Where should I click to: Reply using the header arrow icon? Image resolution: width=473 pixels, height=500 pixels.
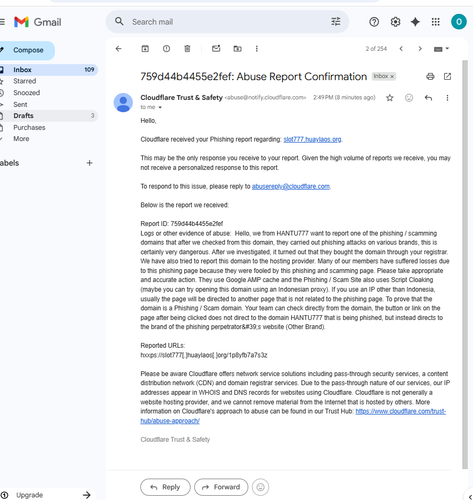[x=428, y=98]
